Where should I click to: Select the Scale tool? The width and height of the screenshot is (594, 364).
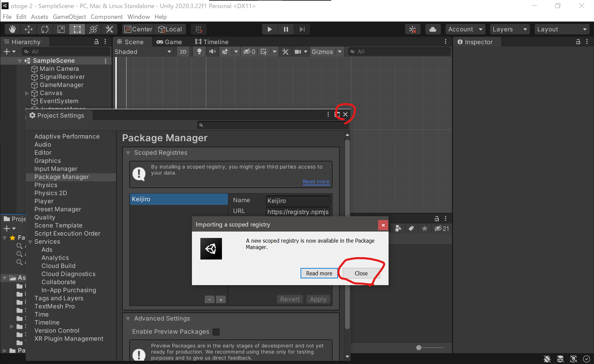click(x=61, y=29)
